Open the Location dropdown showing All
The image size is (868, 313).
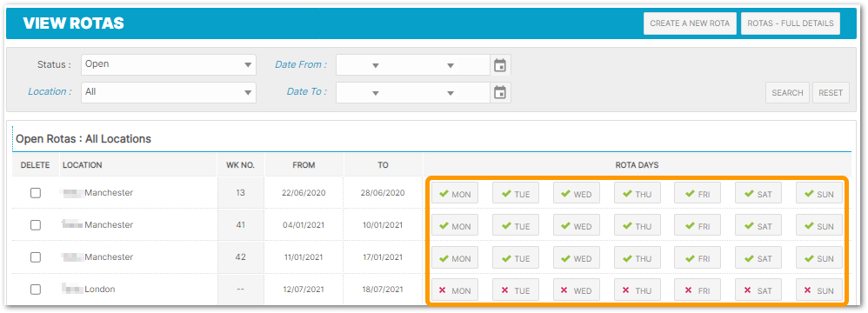[169, 92]
